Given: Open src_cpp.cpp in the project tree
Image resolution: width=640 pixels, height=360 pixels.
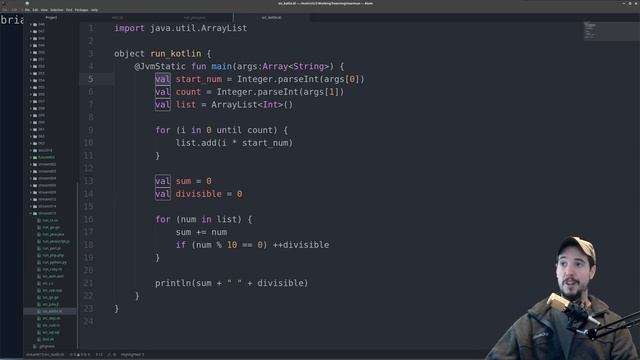Looking at the screenshot, I should click(x=52, y=290).
